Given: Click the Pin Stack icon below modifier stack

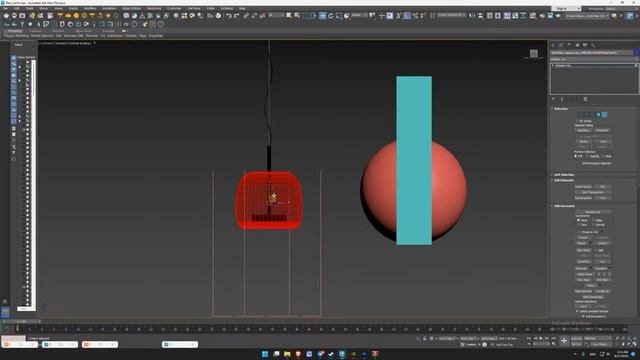Looking at the screenshot, I should pyautogui.click(x=553, y=99).
